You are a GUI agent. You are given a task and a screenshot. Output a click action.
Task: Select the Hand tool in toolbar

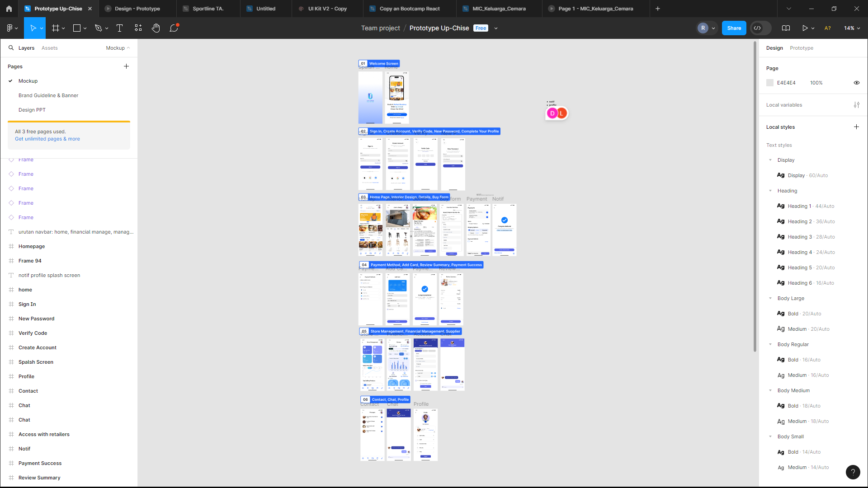coord(156,28)
